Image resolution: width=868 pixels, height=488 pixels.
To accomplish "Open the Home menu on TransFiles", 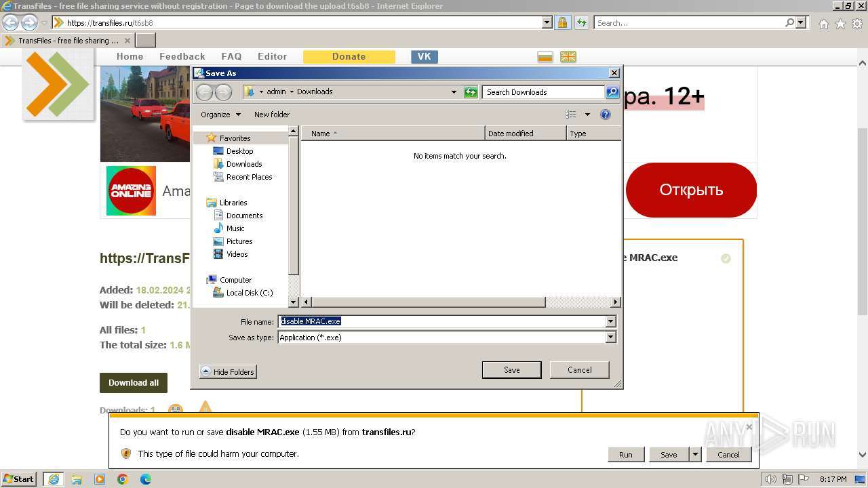I will pos(130,56).
